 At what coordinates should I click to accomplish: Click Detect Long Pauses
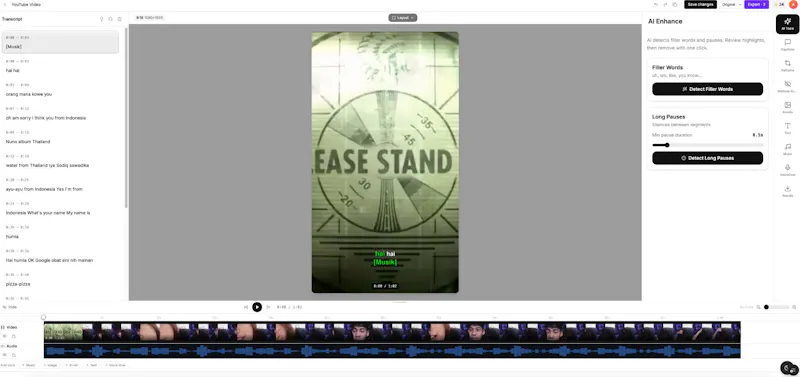point(707,158)
